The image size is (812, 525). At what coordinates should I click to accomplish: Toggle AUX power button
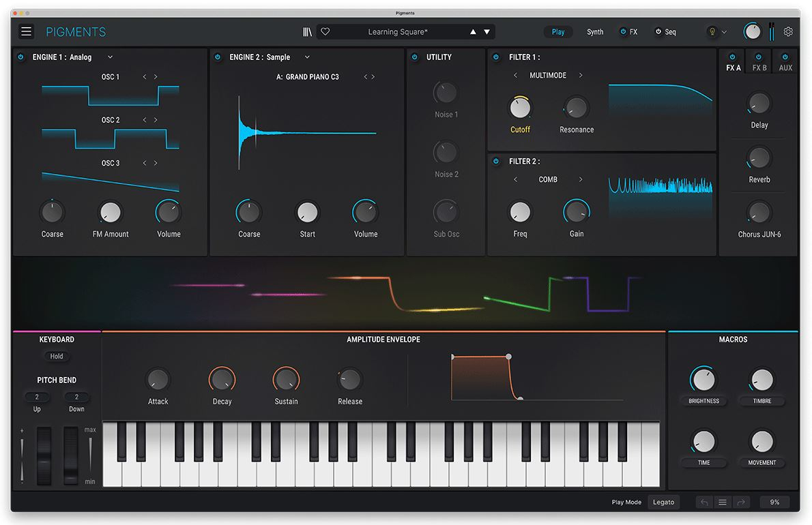[785, 57]
